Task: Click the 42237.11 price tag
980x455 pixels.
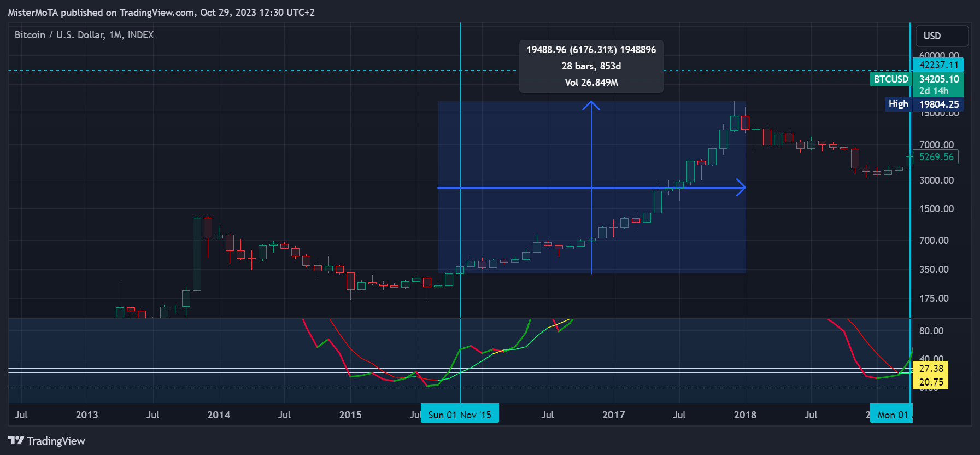Action: (x=938, y=65)
